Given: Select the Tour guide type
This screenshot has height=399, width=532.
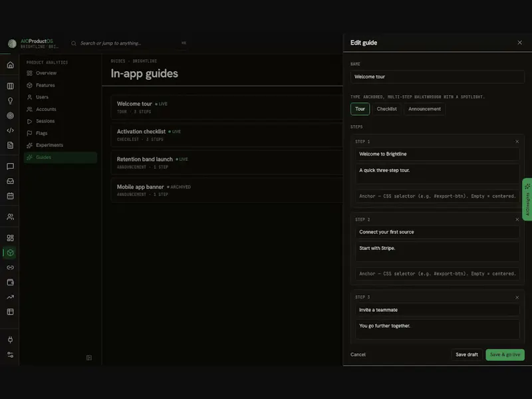Looking at the screenshot, I should pyautogui.click(x=360, y=109).
